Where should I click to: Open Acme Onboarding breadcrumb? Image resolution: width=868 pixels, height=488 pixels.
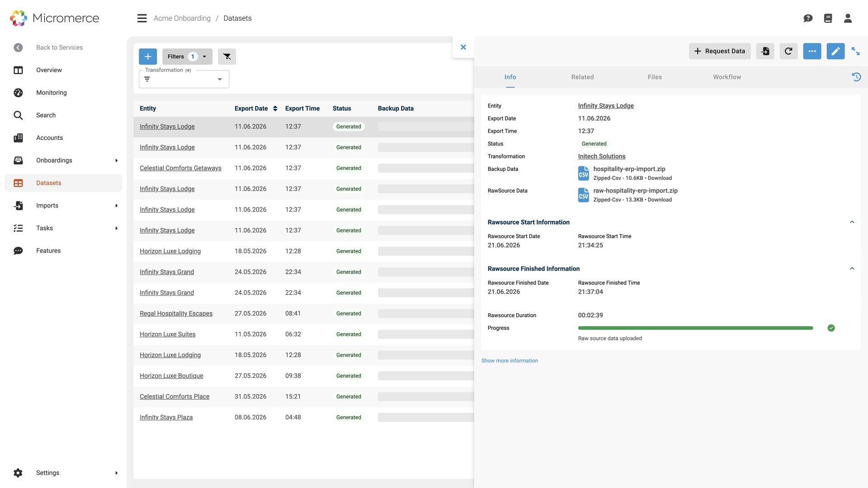[182, 19]
